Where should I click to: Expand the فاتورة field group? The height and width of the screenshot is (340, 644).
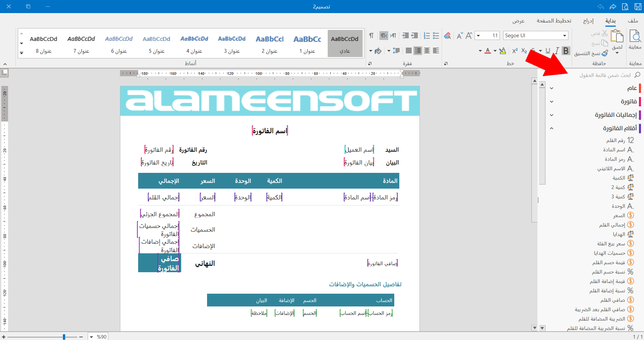(552, 102)
